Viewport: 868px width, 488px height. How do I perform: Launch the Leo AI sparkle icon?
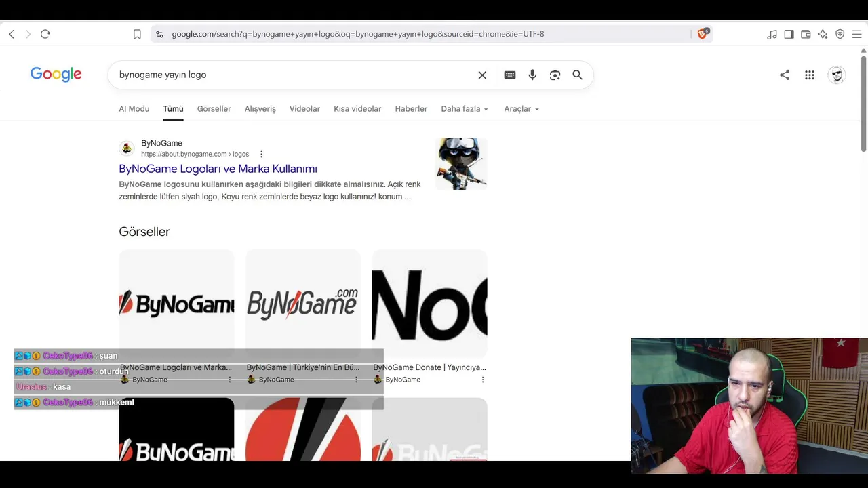tap(823, 34)
